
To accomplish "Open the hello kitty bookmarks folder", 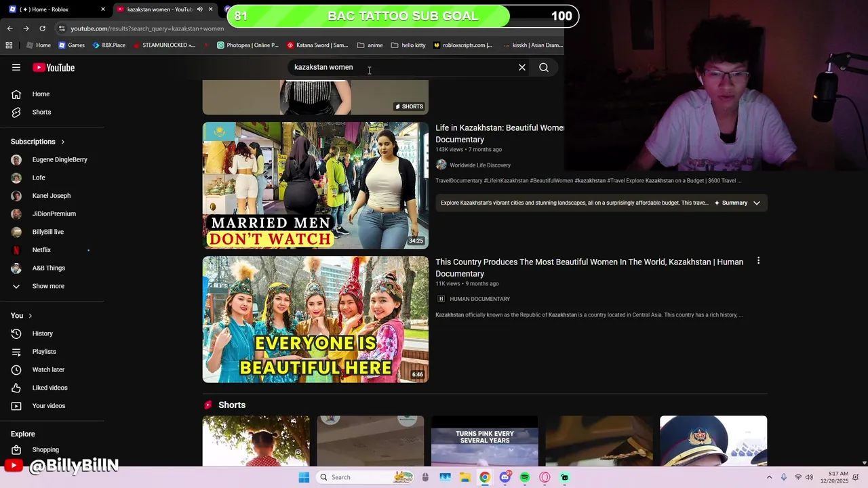I will point(408,45).
